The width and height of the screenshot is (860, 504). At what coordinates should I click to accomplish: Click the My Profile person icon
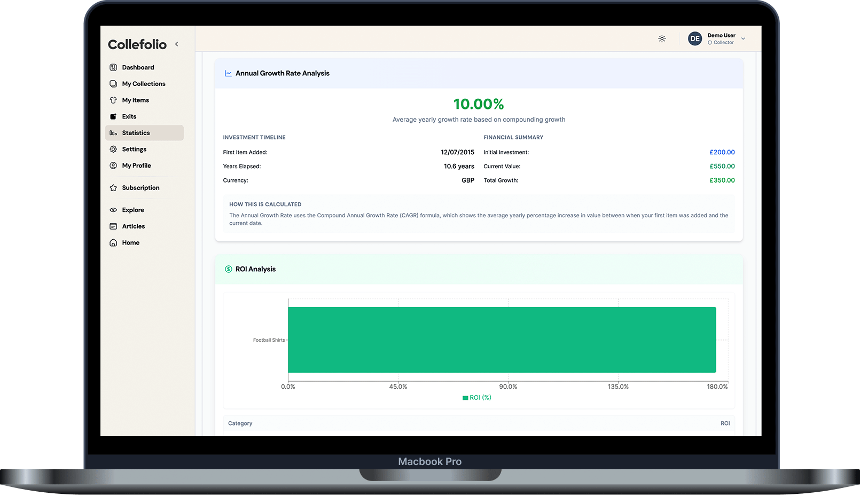tap(113, 166)
